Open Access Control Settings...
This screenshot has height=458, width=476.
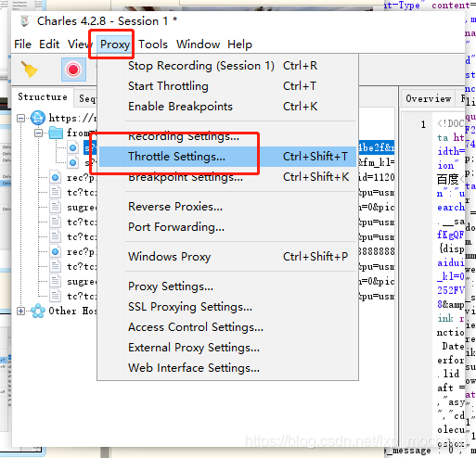[x=227, y=327]
